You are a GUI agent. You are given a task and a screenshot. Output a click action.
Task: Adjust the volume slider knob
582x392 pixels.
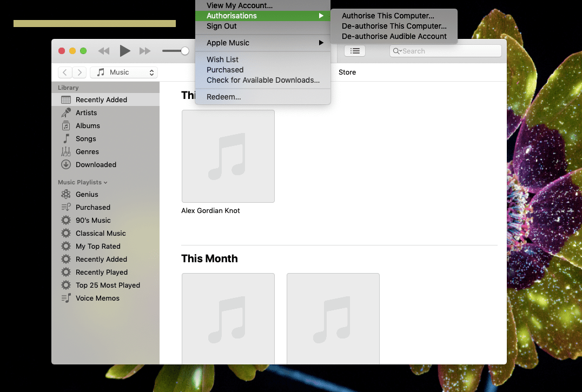185,51
